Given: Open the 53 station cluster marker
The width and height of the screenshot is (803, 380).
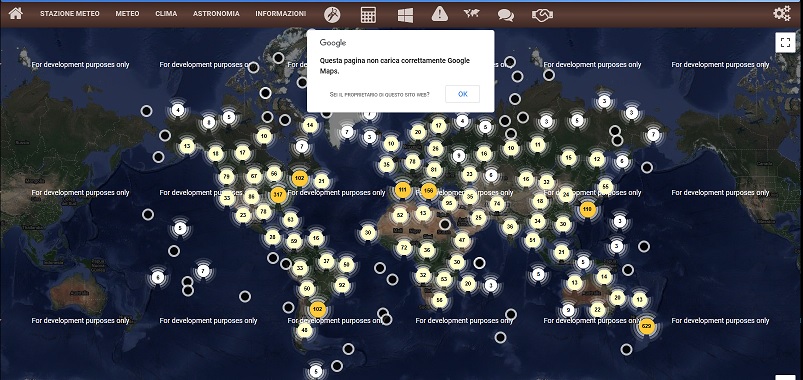Looking at the screenshot, I should point(444,280).
